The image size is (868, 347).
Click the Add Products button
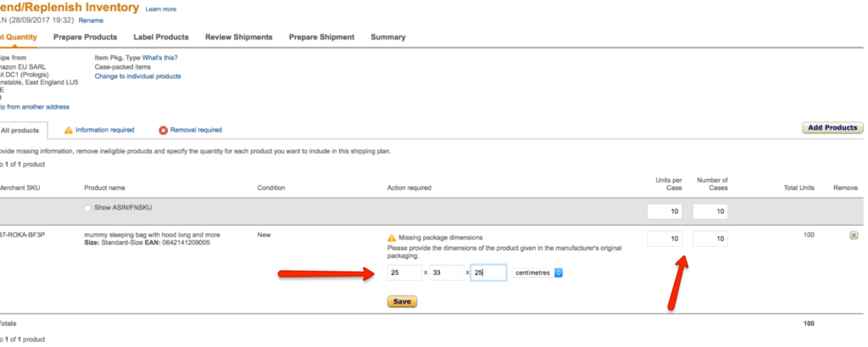(x=832, y=128)
